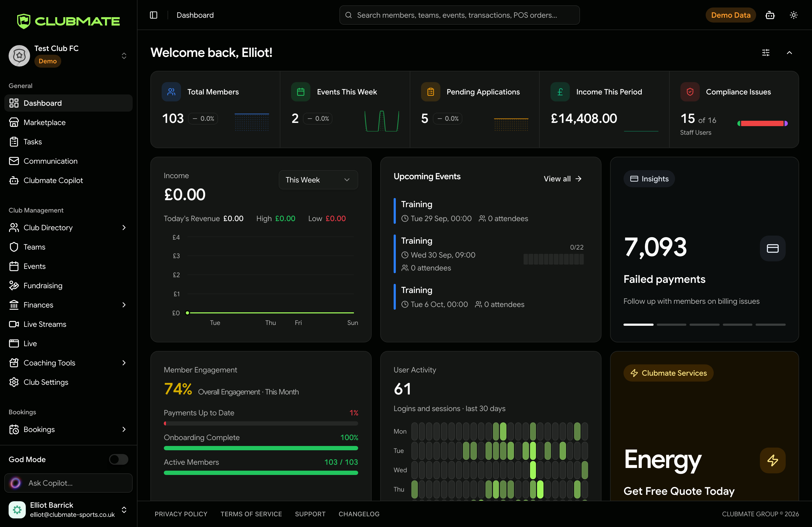812x527 pixels.
Task: Open Teams in the sidebar
Action: pyautogui.click(x=68, y=247)
